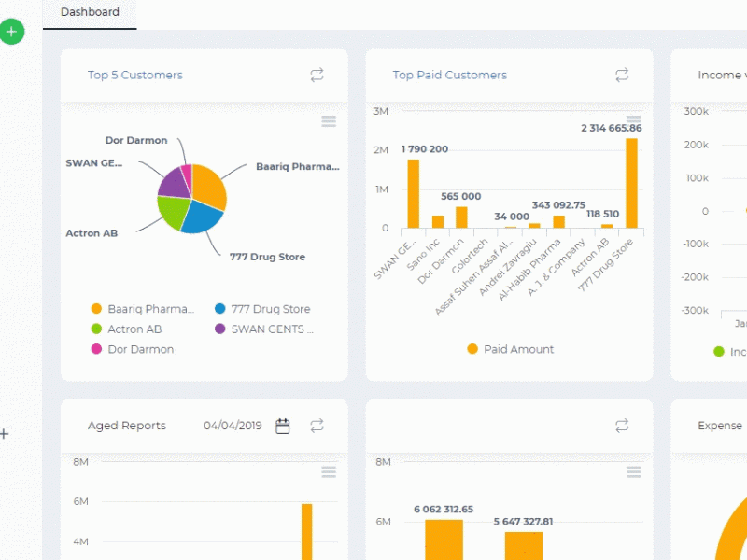747x560 pixels.
Task: Click the 118 510 Actron AB bar
Action: 607,226
